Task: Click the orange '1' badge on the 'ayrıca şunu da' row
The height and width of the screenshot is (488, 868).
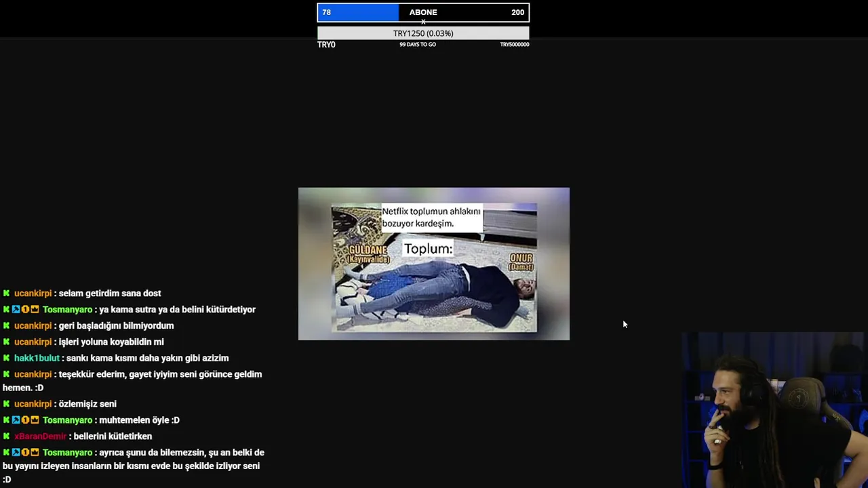Action: [25, 453]
